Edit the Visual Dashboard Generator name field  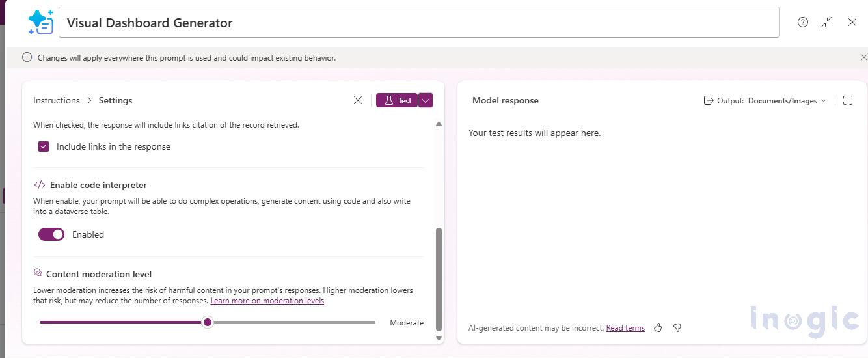[x=419, y=22]
